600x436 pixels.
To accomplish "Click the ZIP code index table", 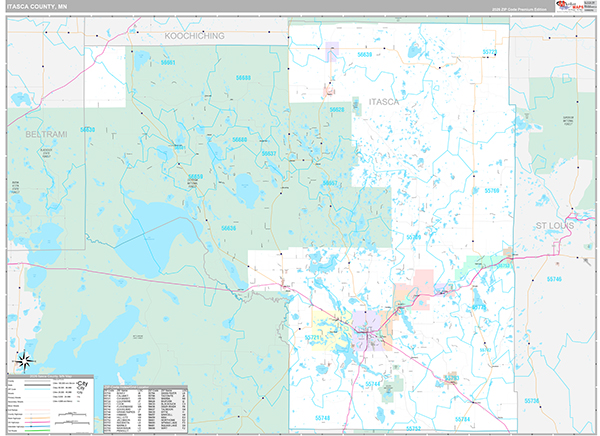I will coord(146,410).
